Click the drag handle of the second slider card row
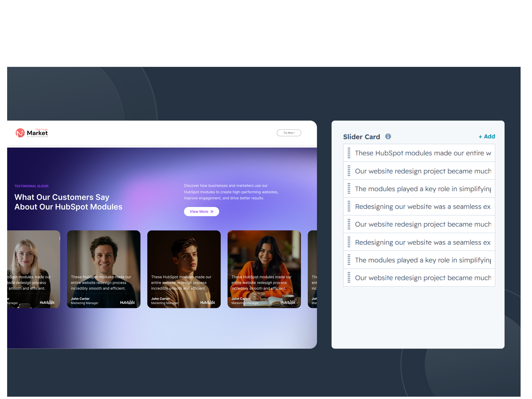The image size is (532, 399). (x=349, y=171)
